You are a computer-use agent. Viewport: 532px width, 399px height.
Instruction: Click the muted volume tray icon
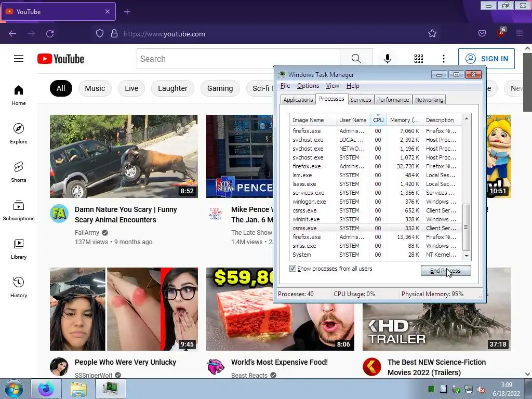click(x=481, y=389)
